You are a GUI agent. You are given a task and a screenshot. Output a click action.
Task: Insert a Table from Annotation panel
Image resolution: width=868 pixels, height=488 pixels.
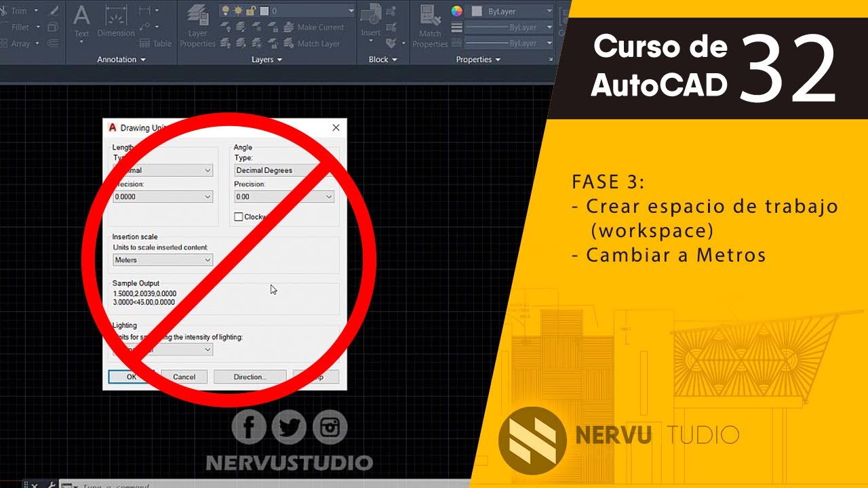(155, 43)
